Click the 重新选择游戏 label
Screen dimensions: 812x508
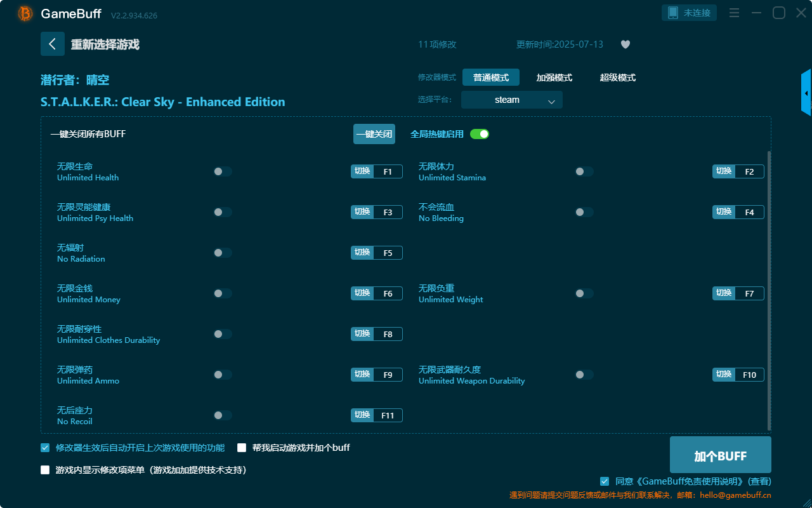(105, 44)
